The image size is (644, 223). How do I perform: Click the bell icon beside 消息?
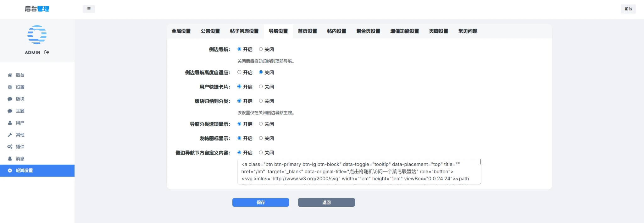tap(10, 159)
